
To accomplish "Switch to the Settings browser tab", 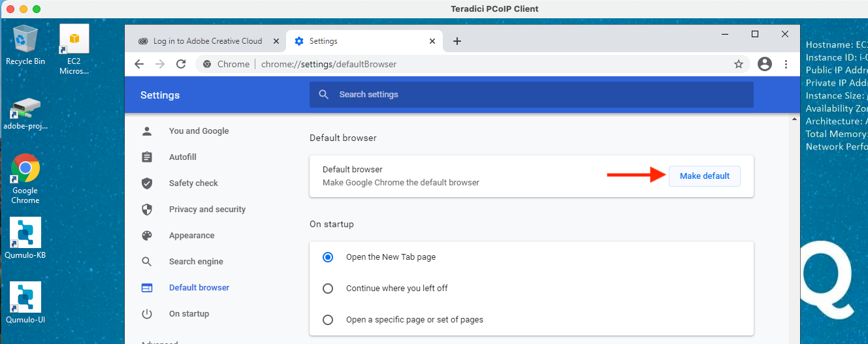I will coord(363,41).
